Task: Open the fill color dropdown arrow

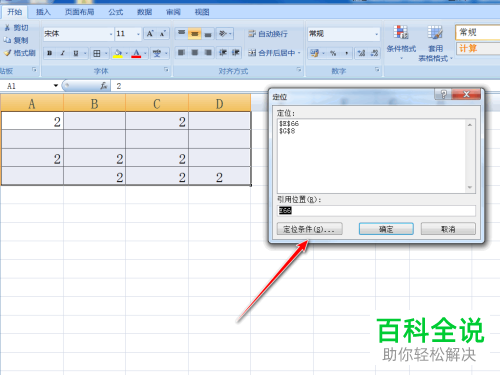Action: pos(126,53)
